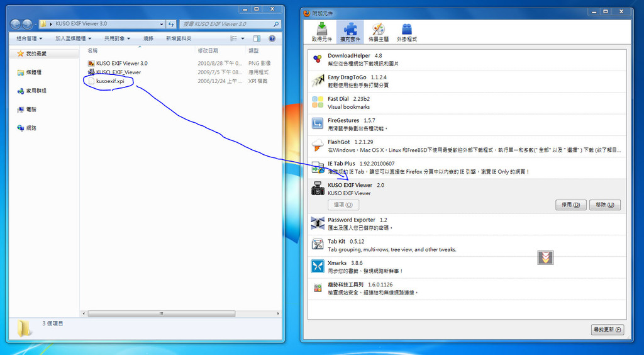Click KUSO EXIF Viewer 3.0 in address bar path
Screen dimensions: 644x355
81,24
